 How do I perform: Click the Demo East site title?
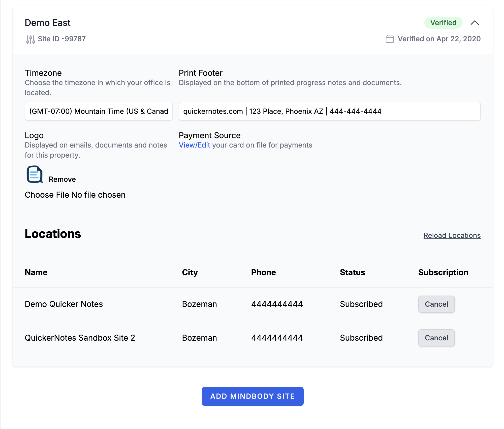[48, 23]
